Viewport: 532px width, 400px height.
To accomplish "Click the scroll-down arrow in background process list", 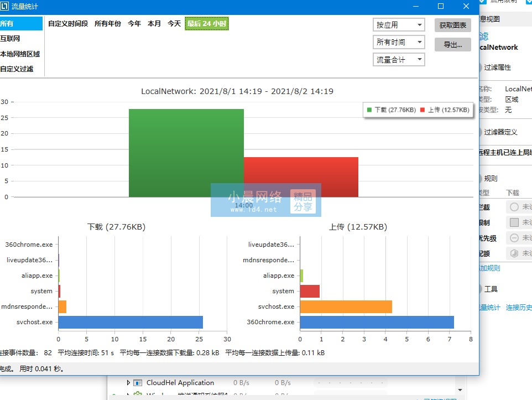I will coord(460,390).
